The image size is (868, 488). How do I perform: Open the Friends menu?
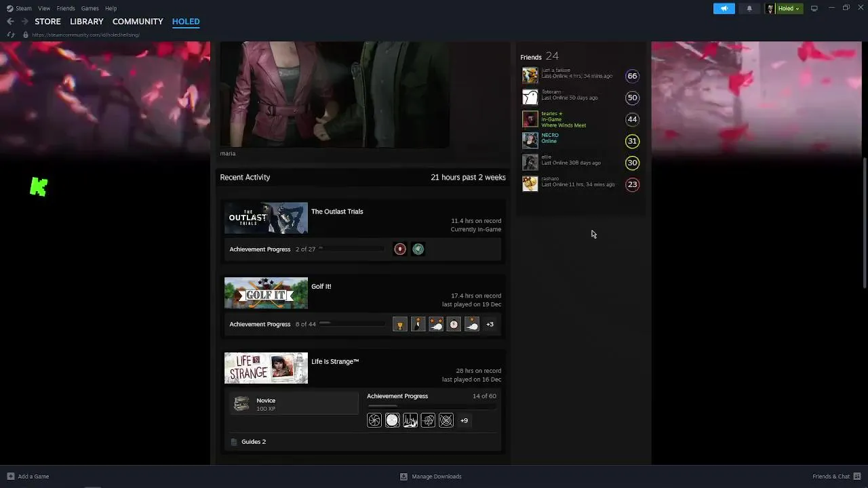(x=66, y=8)
